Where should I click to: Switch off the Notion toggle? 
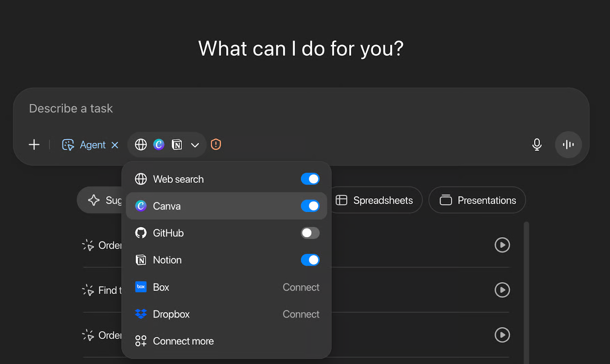click(310, 260)
